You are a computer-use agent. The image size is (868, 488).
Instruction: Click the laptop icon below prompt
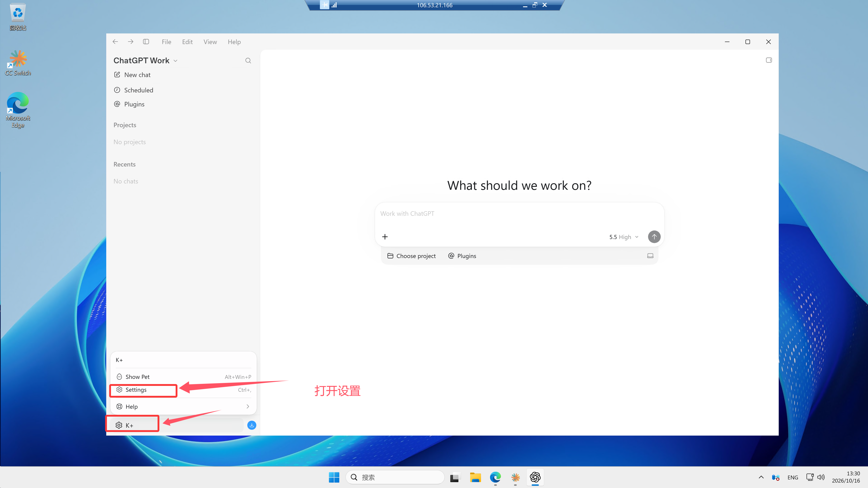[x=650, y=256]
